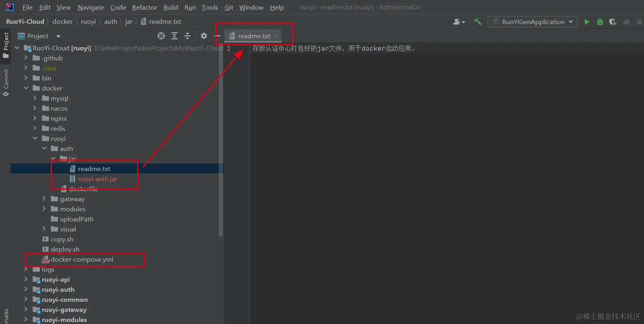Click docker in the breadcrumb bar
This screenshot has height=324, width=644.
62,22
